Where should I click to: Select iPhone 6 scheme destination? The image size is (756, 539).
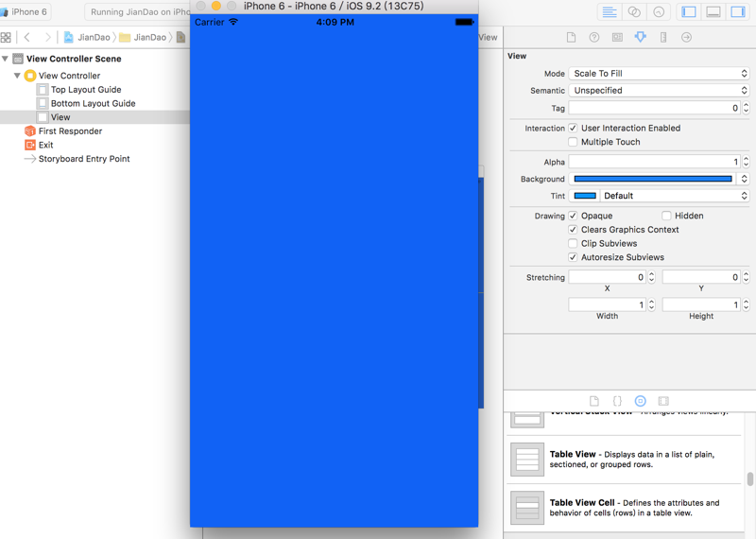[26, 12]
